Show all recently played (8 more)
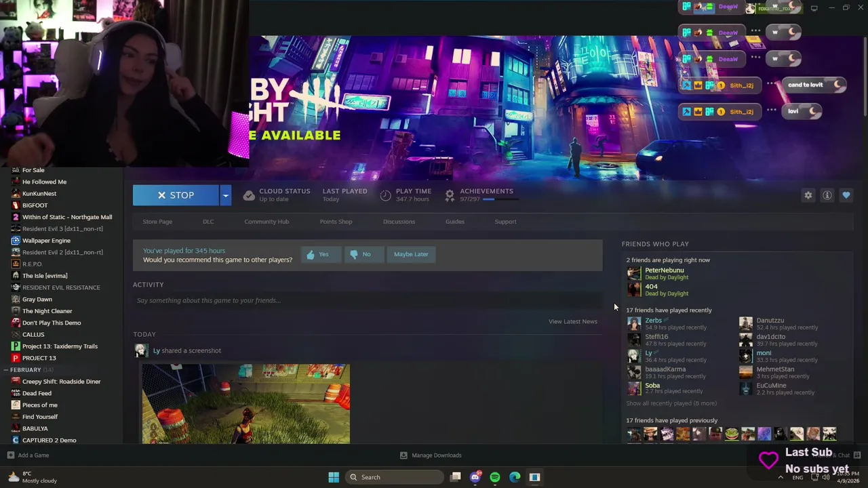This screenshot has height=488, width=868. [671, 403]
